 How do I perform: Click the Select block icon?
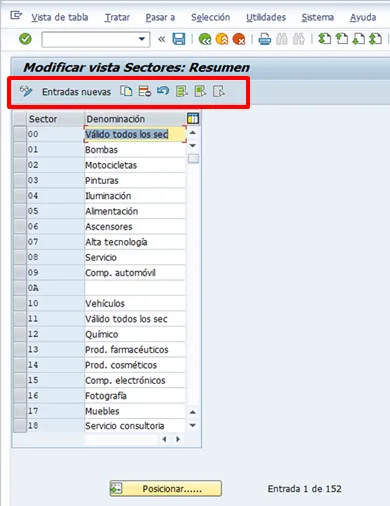[200, 91]
